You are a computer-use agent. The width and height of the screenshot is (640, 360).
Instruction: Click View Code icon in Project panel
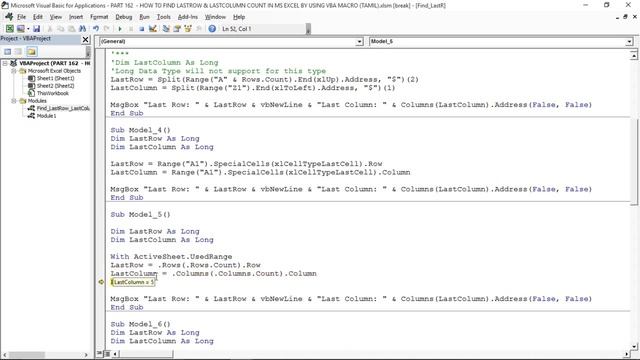[x=7, y=51]
